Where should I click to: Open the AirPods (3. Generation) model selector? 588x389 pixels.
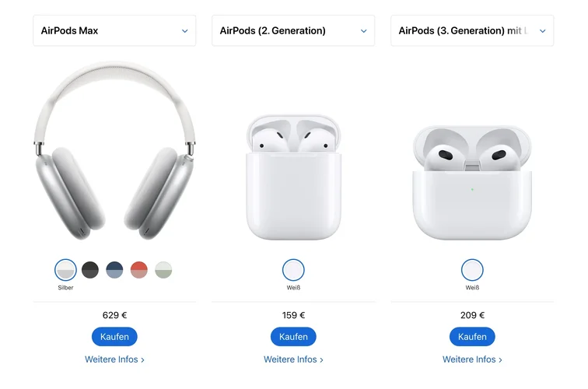[472, 31]
